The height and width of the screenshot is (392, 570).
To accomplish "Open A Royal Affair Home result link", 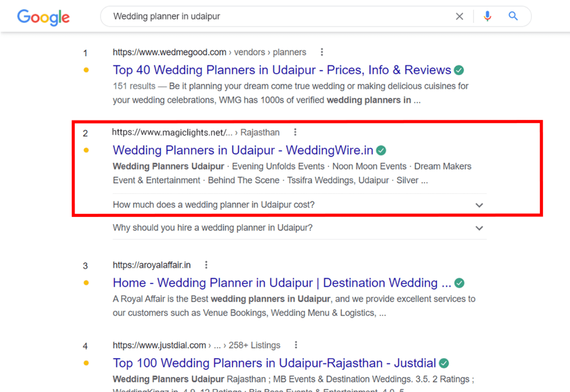I will 282,283.
